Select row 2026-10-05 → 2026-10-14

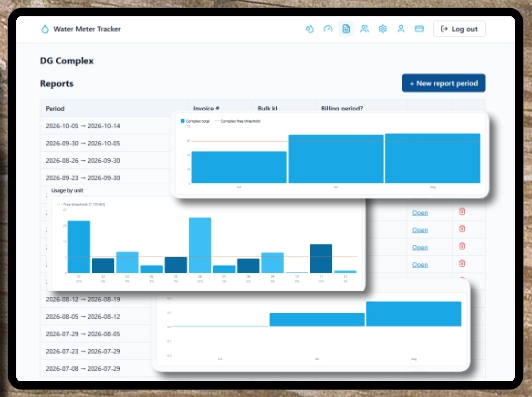(x=105, y=126)
